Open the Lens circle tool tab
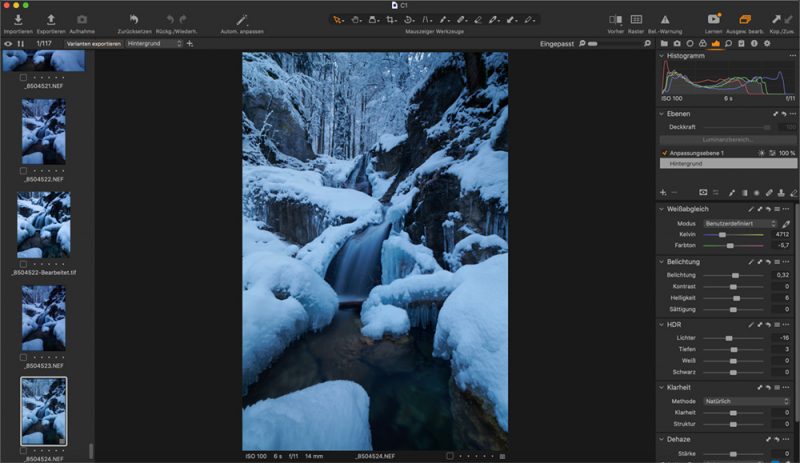Screen dimensions: 800x463 [690, 44]
